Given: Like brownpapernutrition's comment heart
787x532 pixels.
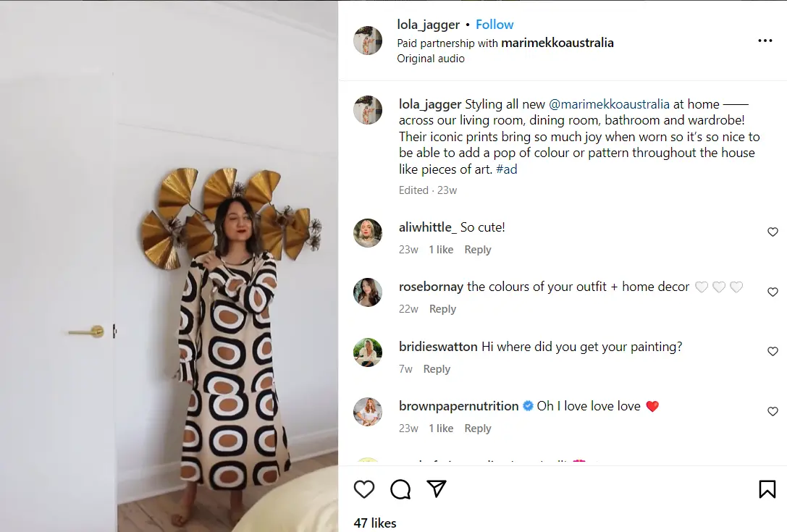Looking at the screenshot, I should 773,411.
